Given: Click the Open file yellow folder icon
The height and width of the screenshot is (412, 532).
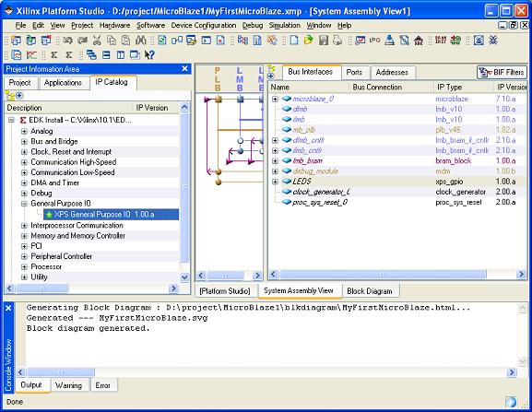Looking at the screenshot, I should click(308, 41).
